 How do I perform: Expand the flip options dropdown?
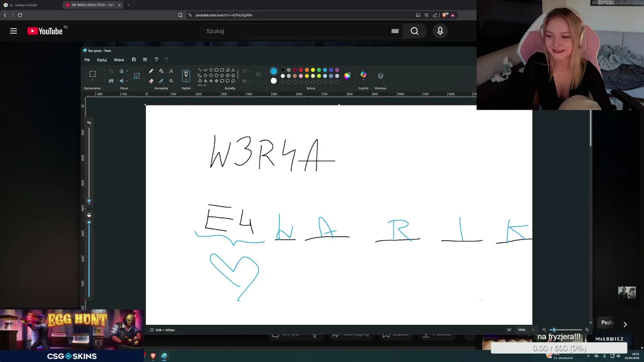point(127,80)
